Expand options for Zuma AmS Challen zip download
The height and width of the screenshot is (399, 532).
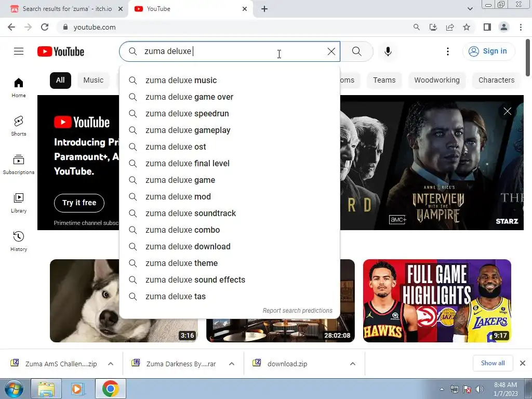(111, 364)
